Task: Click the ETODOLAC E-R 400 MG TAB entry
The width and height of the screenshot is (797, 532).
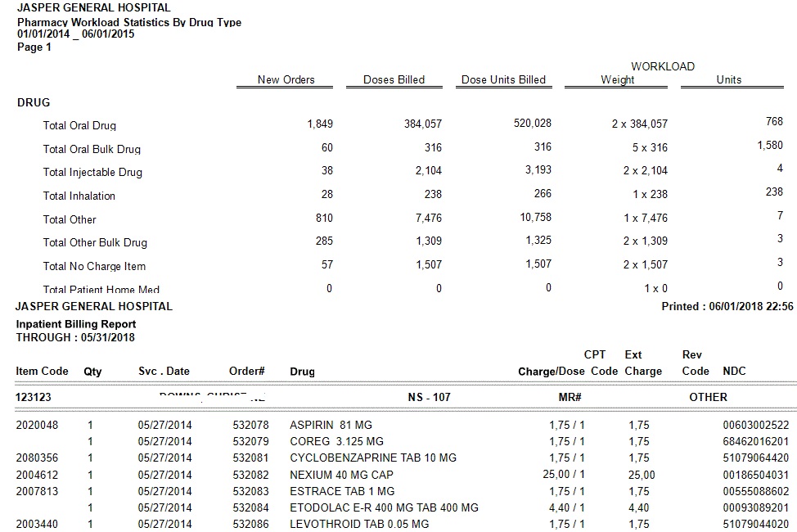Action: [x=385, y=507]
